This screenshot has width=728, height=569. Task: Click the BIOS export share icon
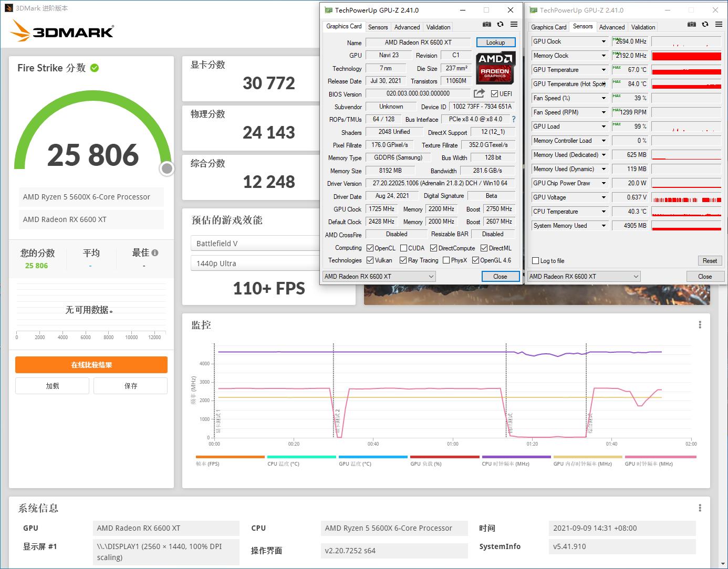[x=479, y=93]
